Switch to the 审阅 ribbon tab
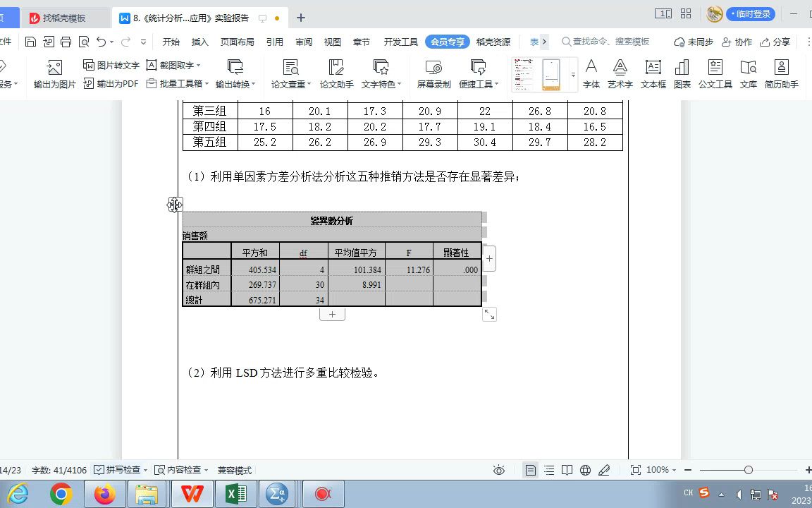The width and height of the screenshot is (812, 508). (x=304, y=42)
